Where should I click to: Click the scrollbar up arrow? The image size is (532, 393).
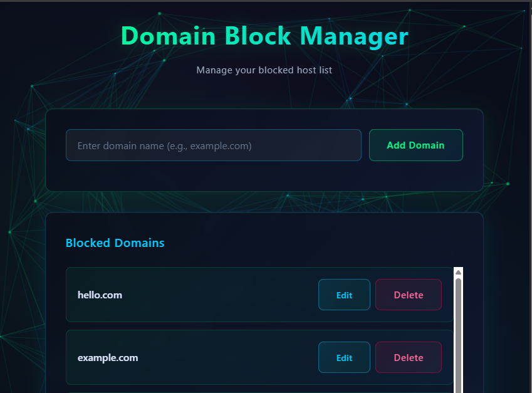[458, 272]
